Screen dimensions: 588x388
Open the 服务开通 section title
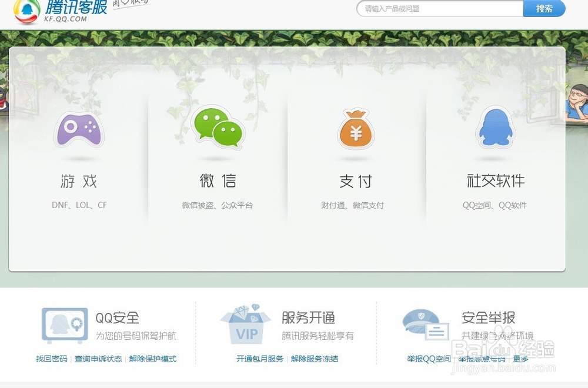point(308,318)
